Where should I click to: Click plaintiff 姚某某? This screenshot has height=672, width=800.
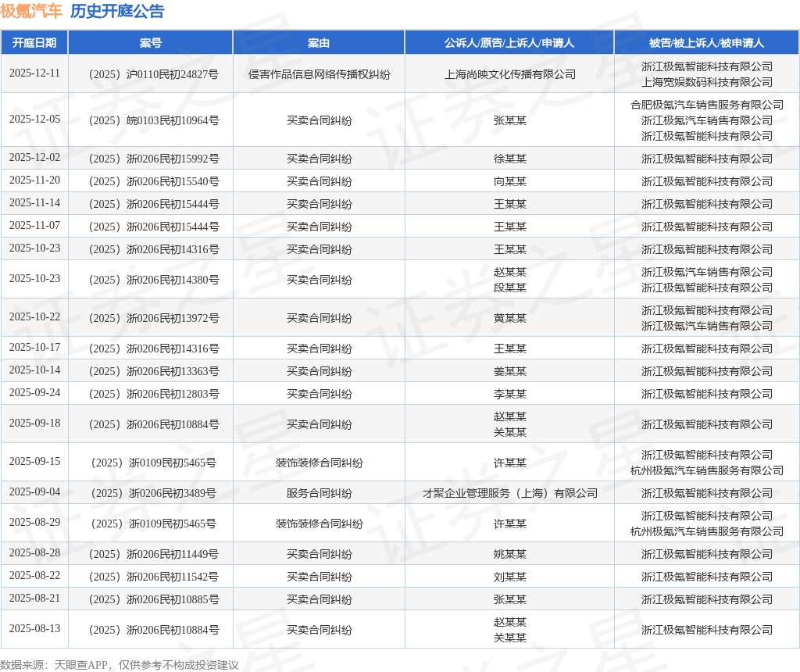(x=509, y=554)
